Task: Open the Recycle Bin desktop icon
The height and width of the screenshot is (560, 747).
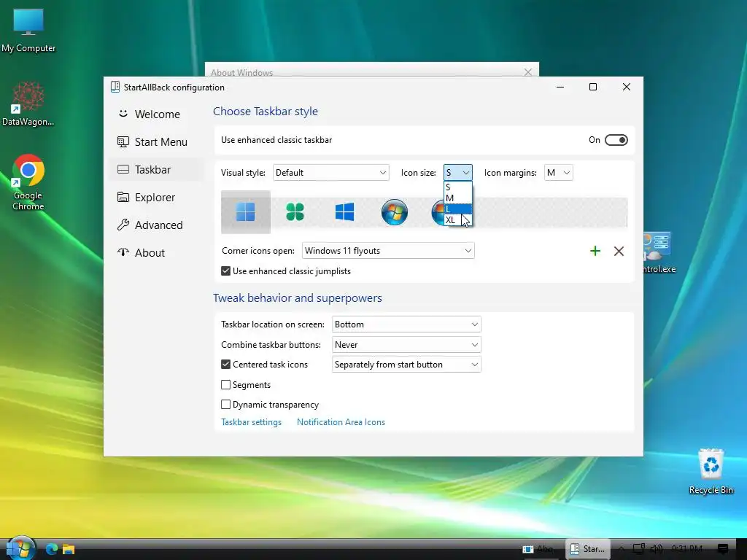Action: point(711,472)
